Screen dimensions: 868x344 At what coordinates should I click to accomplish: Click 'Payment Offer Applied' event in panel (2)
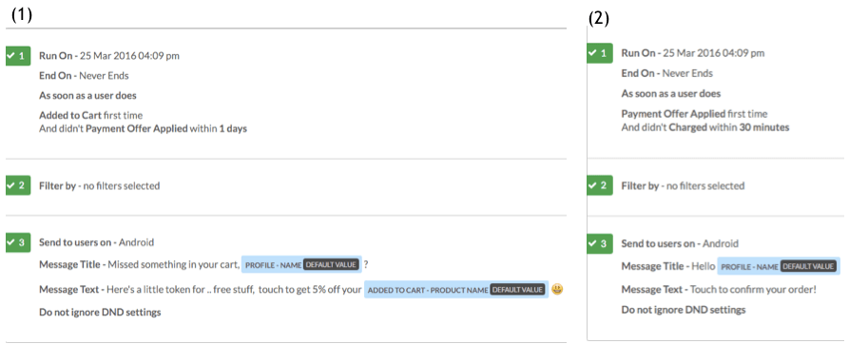(673, 114)
